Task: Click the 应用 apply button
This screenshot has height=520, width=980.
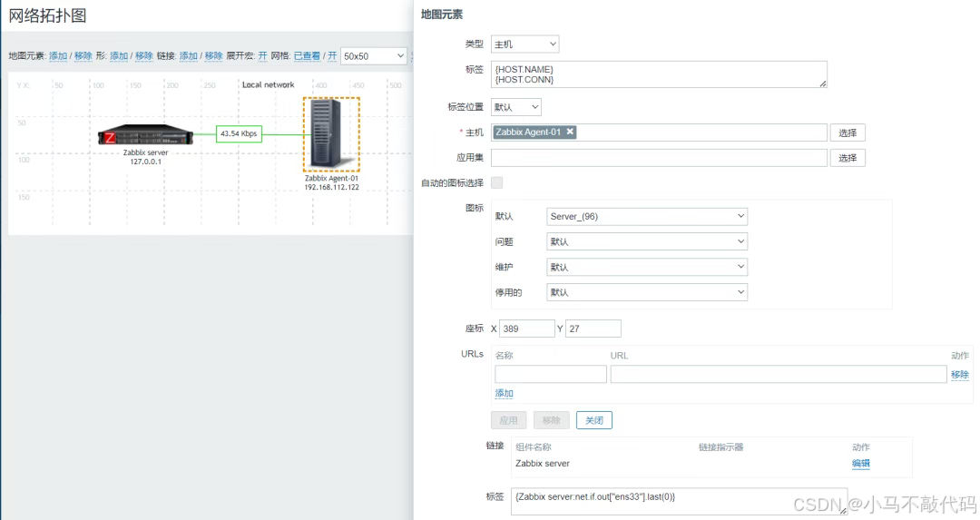Action: [509, 420]
